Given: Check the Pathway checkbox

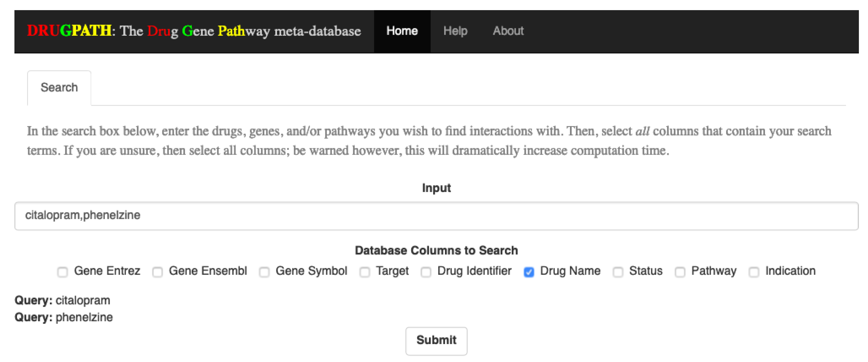Looking at the screenshot, I should pyautogui.click(x=680, y=272).
